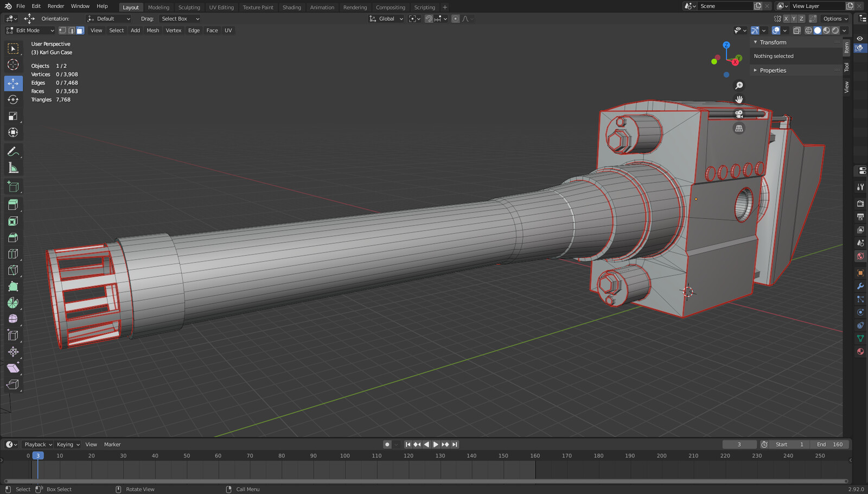Screen dimensions: 868x494
Task: Activate the Rotate tool
Action: (x=13, y=100)
